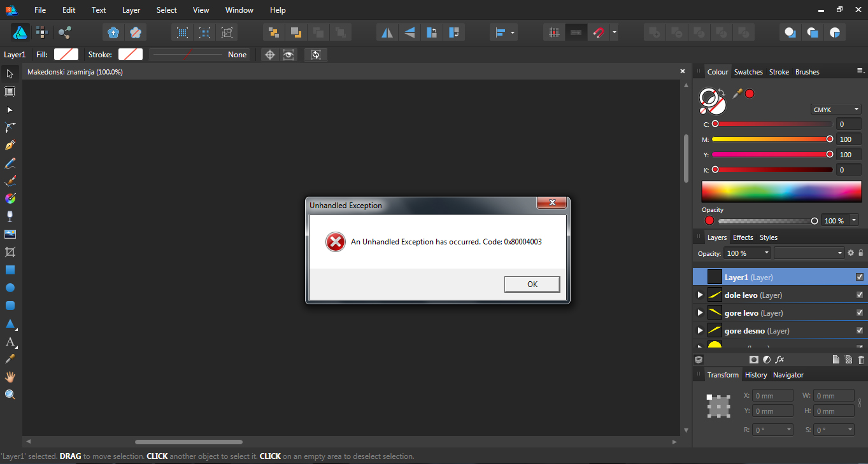Select the Corner tool
Screen dimensions: 868x464
pos(10,127)
